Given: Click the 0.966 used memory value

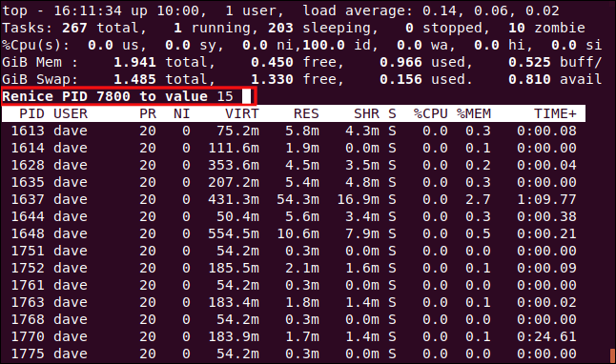Looking at the screenshot, I should (x=400, y=62).
